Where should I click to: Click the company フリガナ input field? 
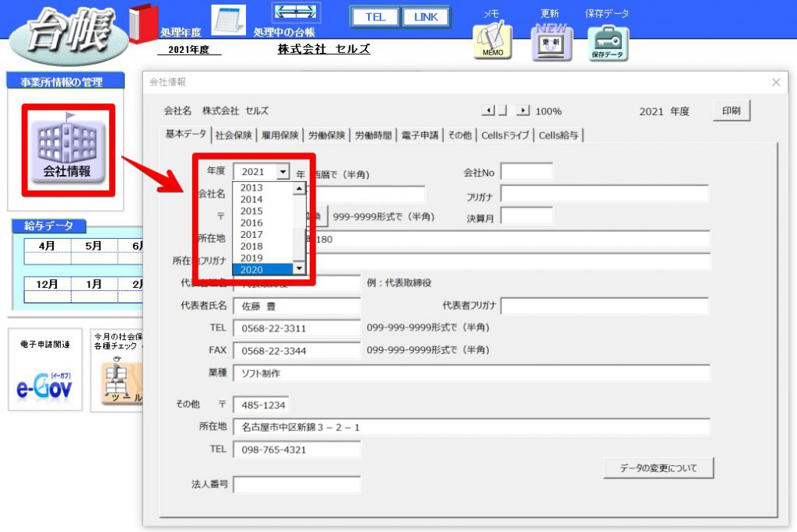coord(604,194)
